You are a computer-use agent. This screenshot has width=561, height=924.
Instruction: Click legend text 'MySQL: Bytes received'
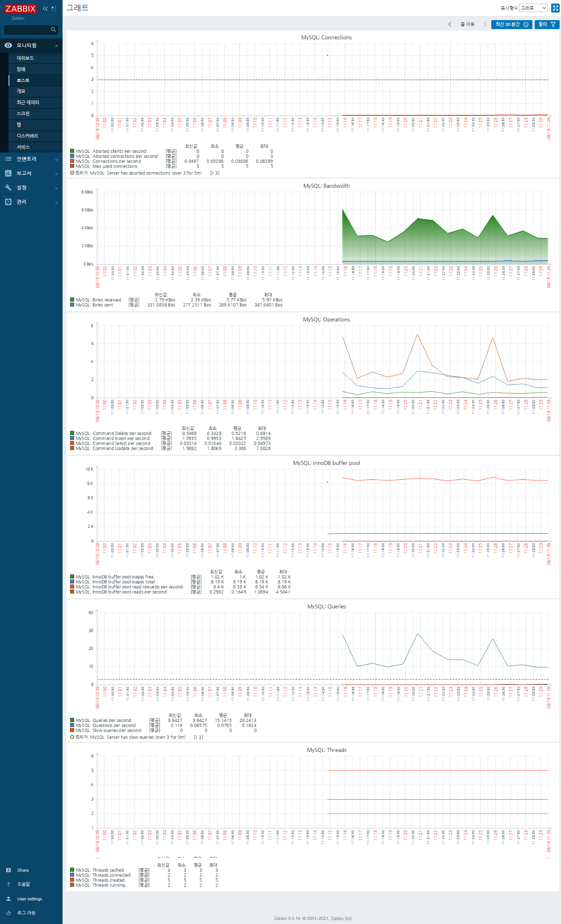(98, 300)
